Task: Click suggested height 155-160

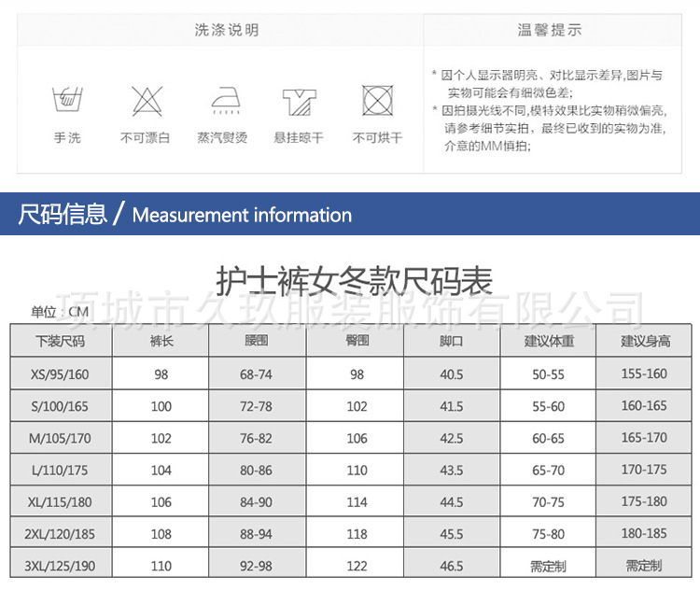Action: click(644, 373)
